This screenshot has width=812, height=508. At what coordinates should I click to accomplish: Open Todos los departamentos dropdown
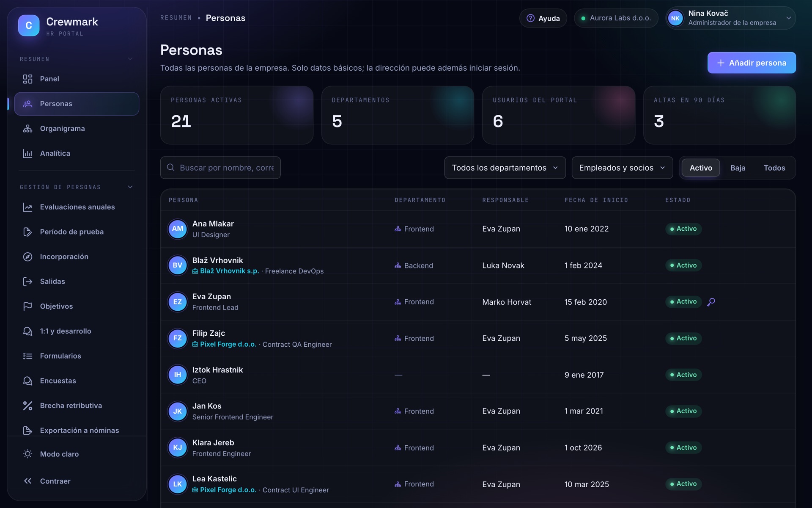click(505, 168)
